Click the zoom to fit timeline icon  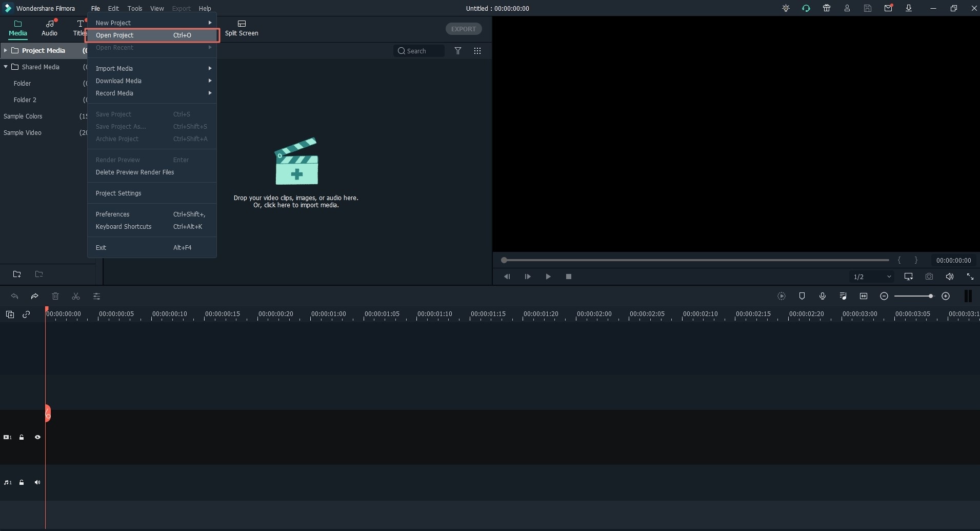click(864, 296)
